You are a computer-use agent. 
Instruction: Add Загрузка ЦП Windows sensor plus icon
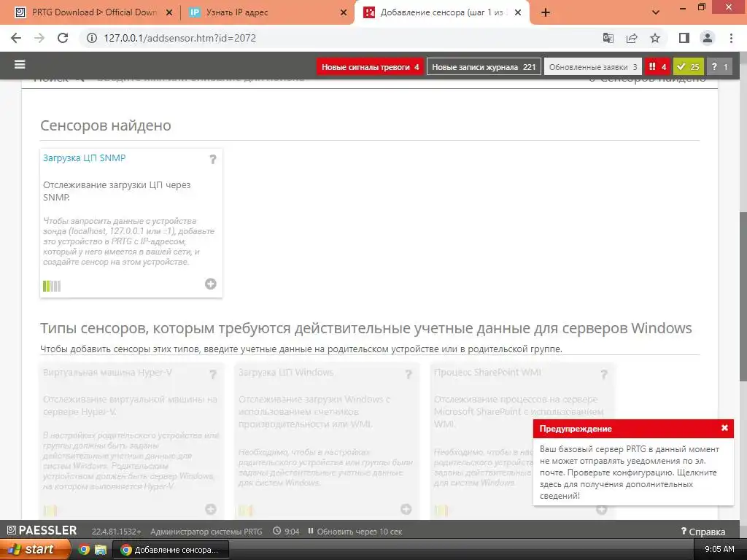coord(406,509)
